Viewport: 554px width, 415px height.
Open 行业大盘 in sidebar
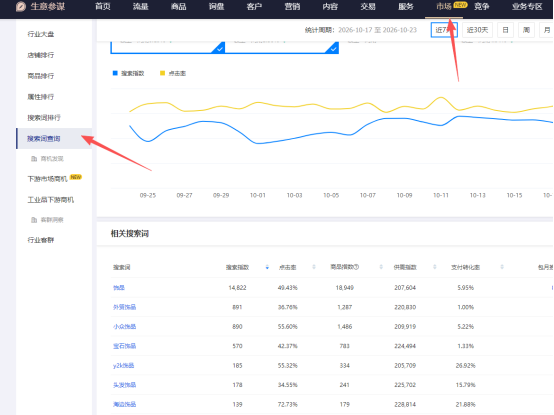[x=41, y=34]
